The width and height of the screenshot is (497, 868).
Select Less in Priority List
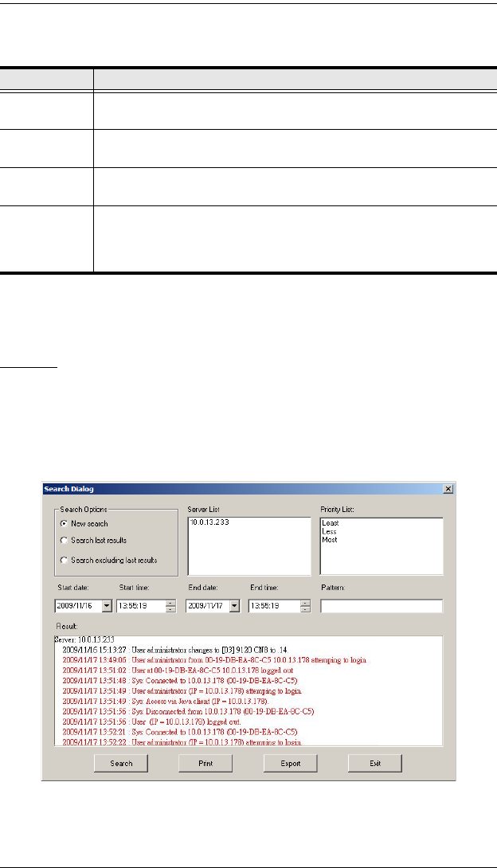coord(329,531)
